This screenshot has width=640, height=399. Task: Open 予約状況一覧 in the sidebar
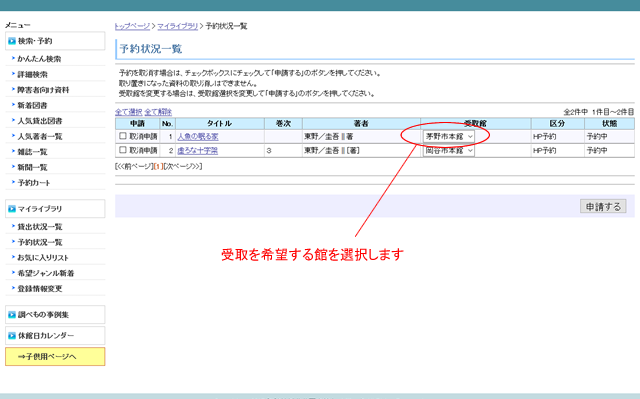[x=40, y=242]
